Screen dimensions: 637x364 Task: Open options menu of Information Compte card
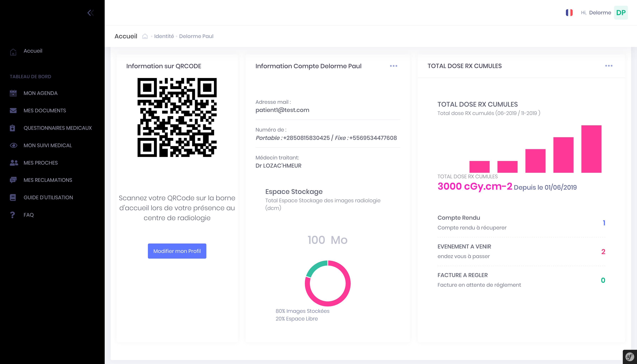tap(394, 66)
